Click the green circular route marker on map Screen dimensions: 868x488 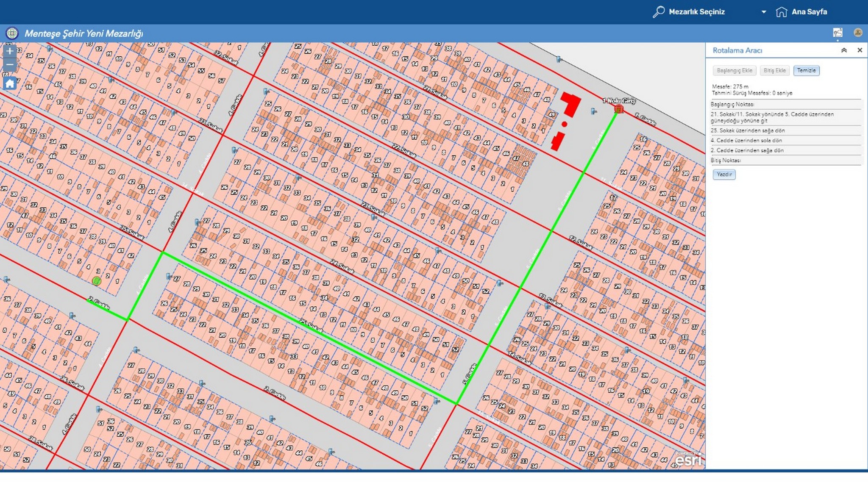click(97, 281)
